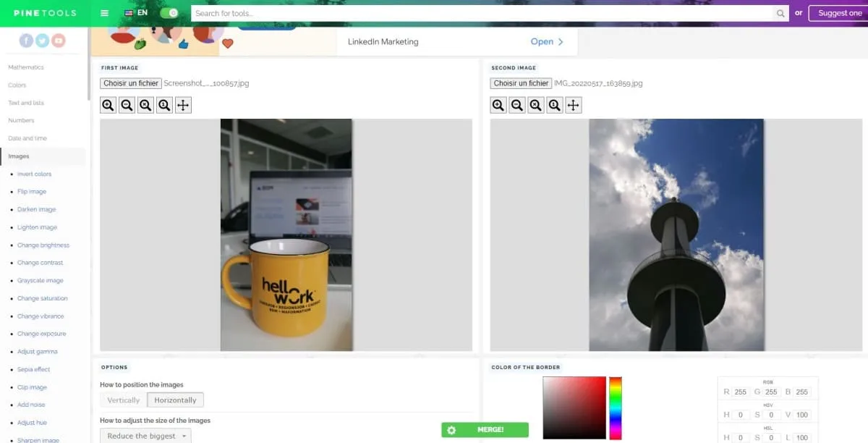The image size is (868, 443).
Task: Select move tool for second image
Action: point(574,105)
